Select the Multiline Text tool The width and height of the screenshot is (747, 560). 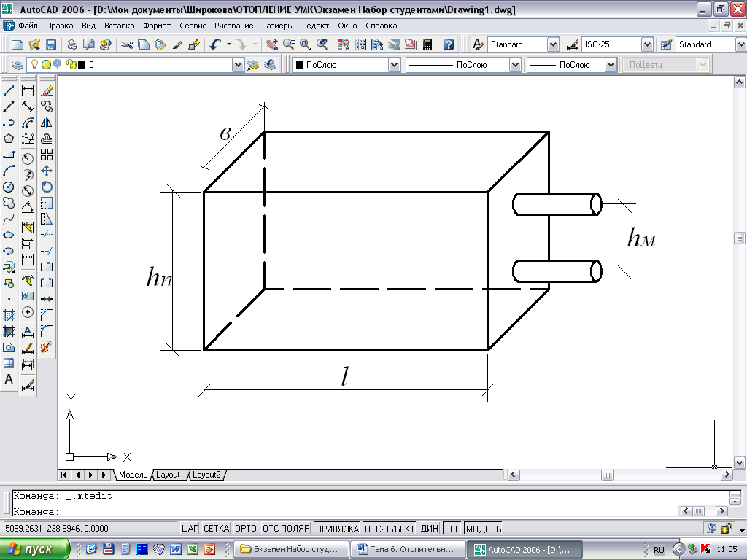pyautogui.click(x=9, y=379)
